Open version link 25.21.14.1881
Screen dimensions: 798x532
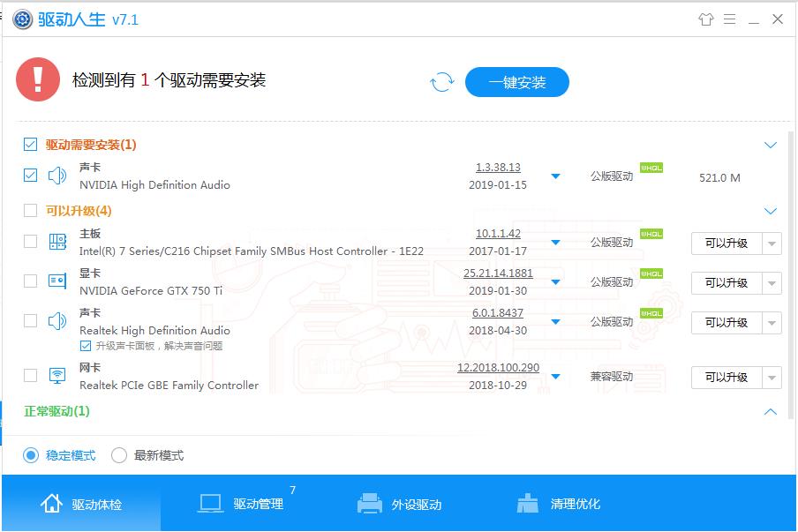(x=498, y=273)
